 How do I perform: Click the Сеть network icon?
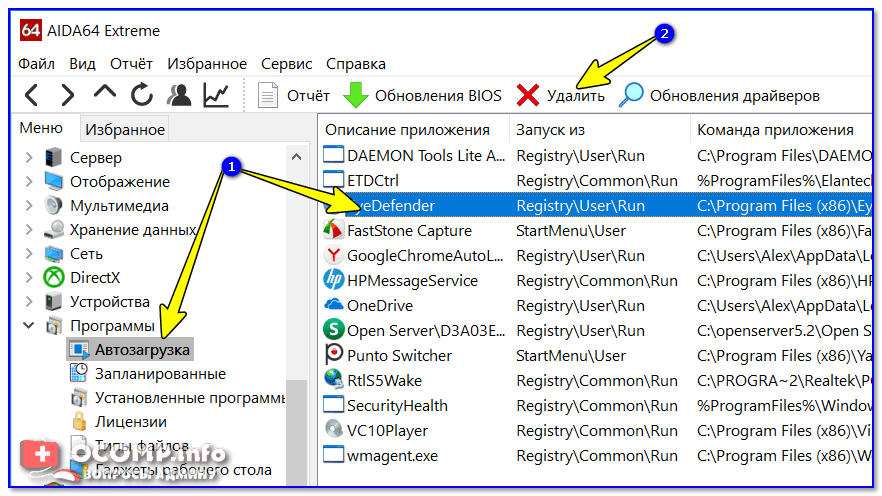coord(53,254)
